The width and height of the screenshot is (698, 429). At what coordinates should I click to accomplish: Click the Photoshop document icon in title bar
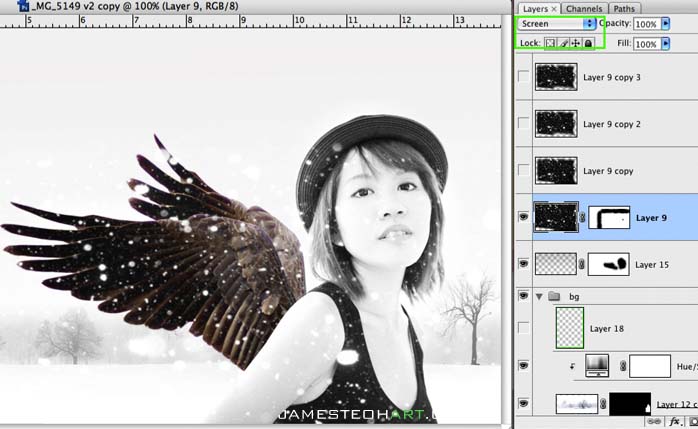23,6
